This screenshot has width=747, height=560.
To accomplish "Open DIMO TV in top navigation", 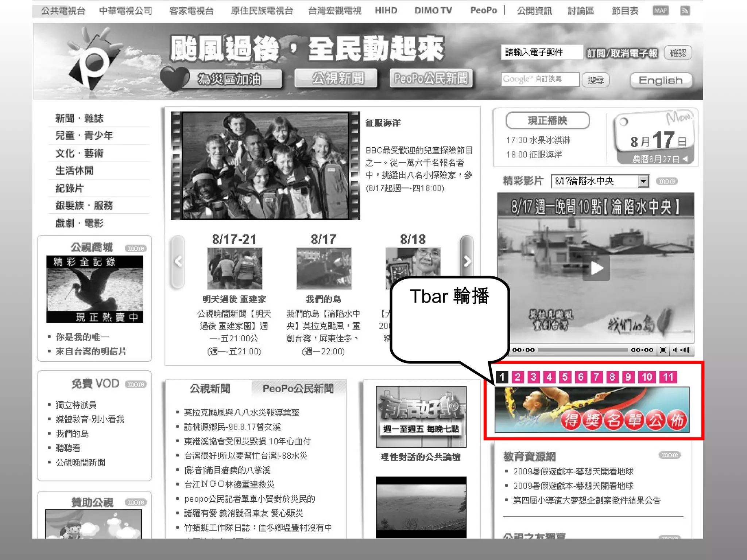I will pos(433,11).
